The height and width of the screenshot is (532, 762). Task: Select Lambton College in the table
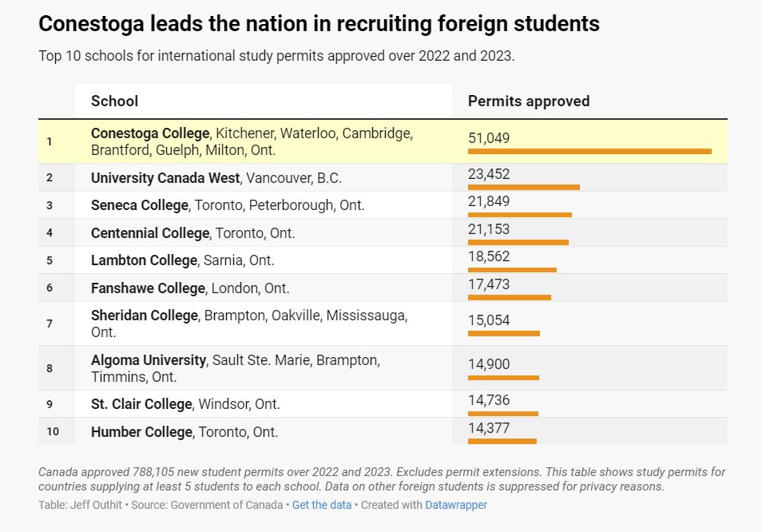click(144, 260)
